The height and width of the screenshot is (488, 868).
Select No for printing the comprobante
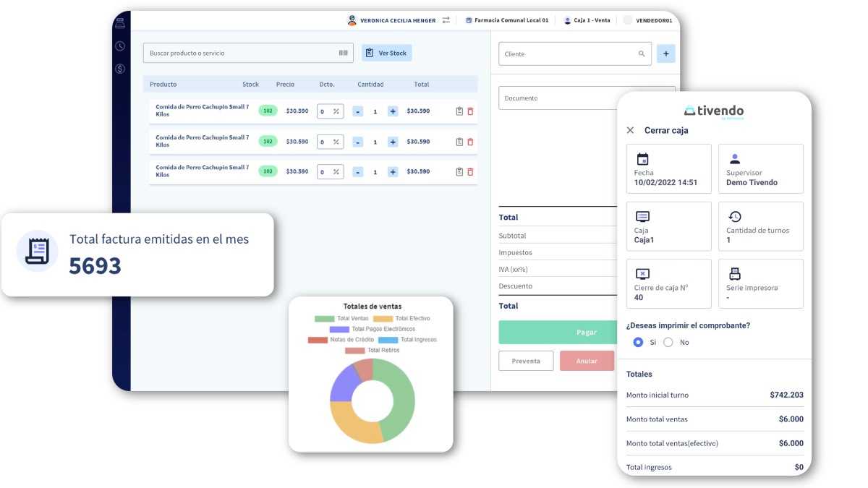(668, 342)
